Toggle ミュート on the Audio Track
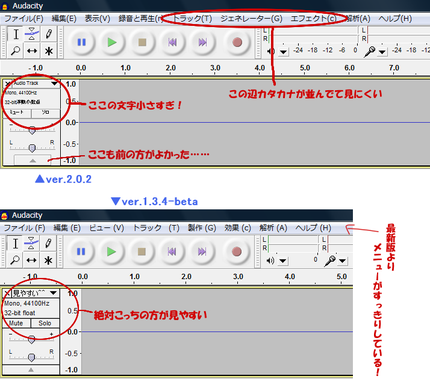Image resolution: width=430 pixels, height=379 pixels. click(x=17, y=113)
